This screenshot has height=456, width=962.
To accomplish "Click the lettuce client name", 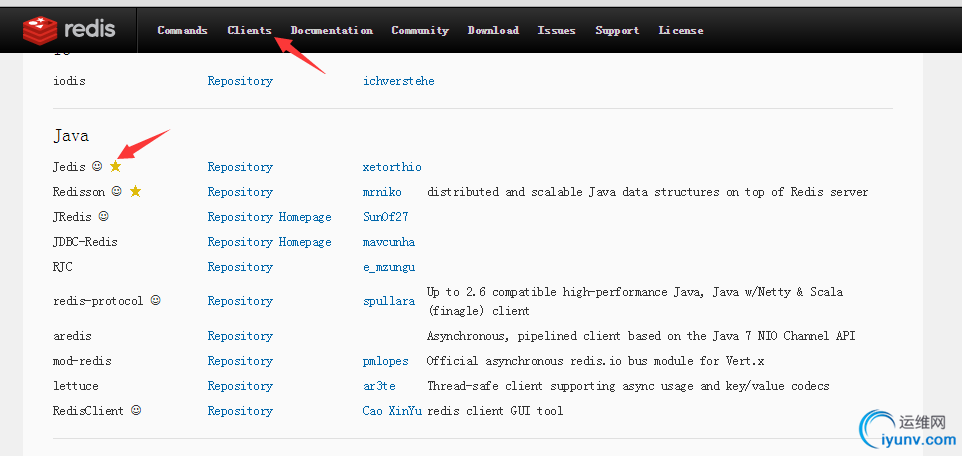I will [x=75, y=386].
